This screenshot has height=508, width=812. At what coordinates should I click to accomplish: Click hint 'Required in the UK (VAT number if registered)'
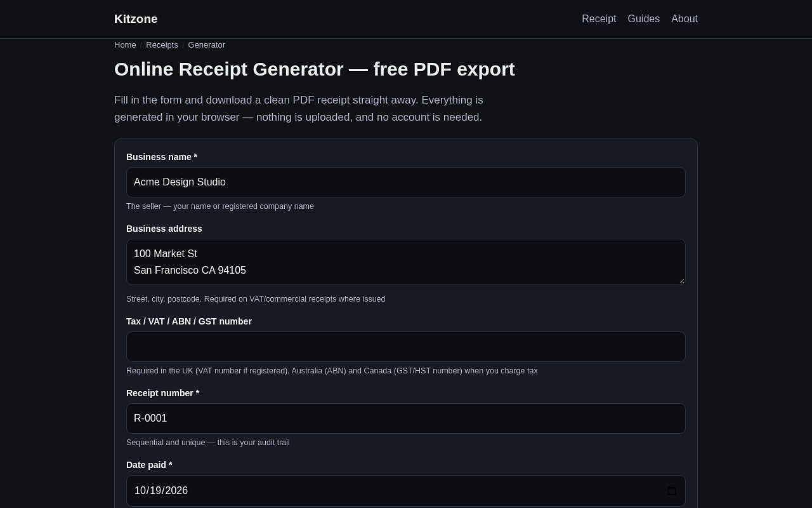pos(332,371)
